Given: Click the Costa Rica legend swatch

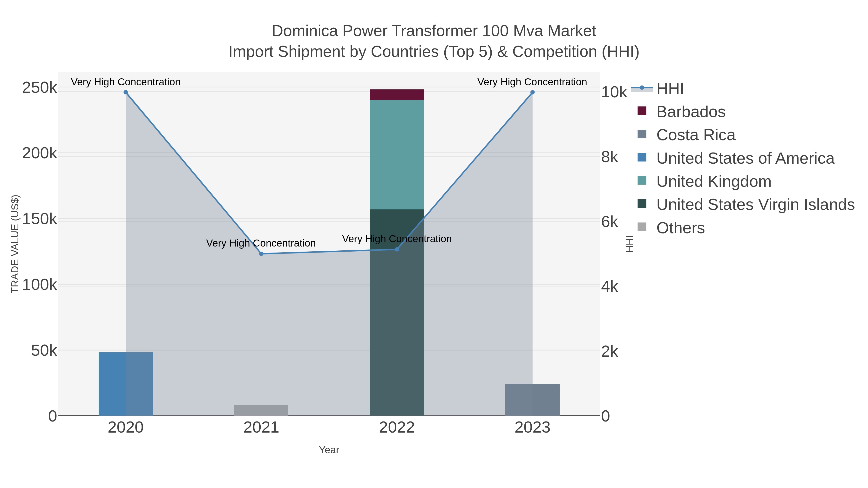Looking at the screenshot, I should [642, 134].
